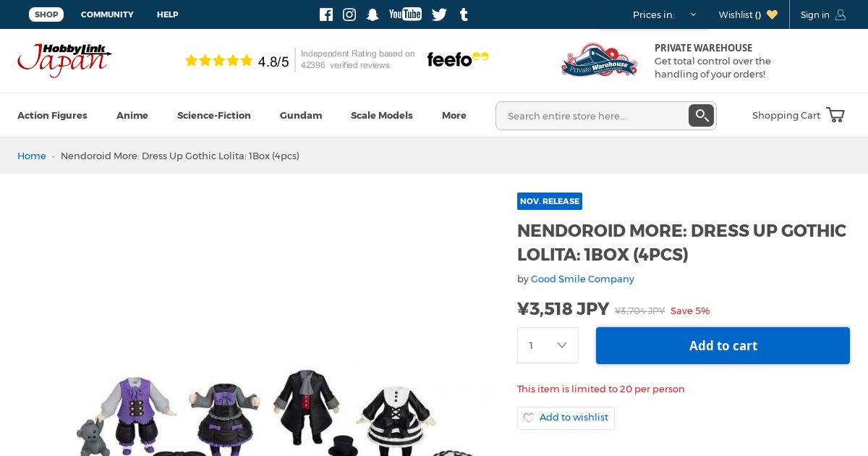Click the magnifying glass search button

click(701, 116)
